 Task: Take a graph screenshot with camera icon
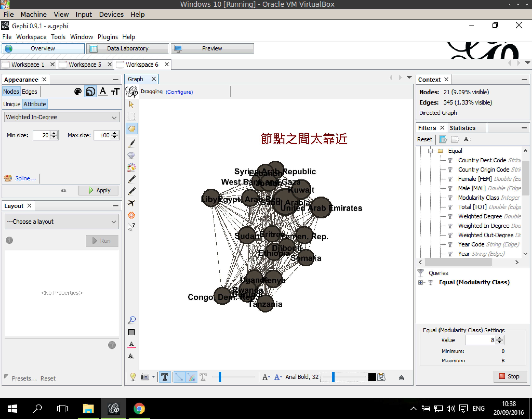coord(145,377)
